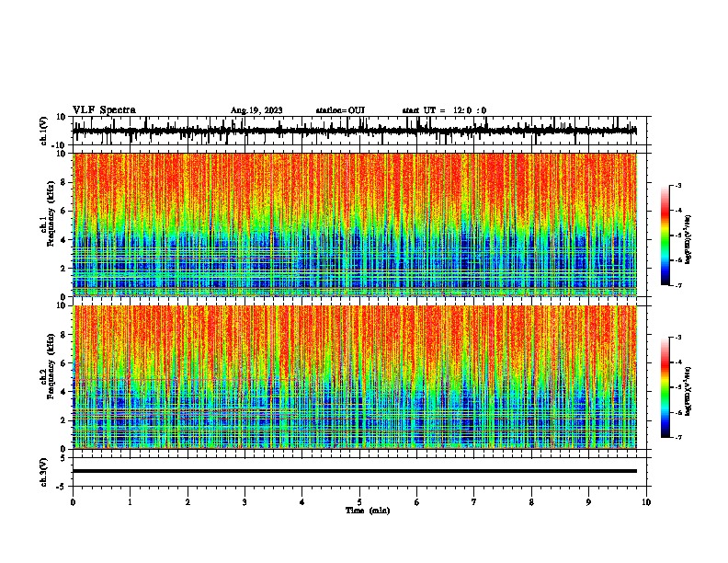Image resolution: width=728 pixels, height=563 pixels.
Task: Click the ch.2 color bar log(PSD) label
Action: tap(688, 391)
